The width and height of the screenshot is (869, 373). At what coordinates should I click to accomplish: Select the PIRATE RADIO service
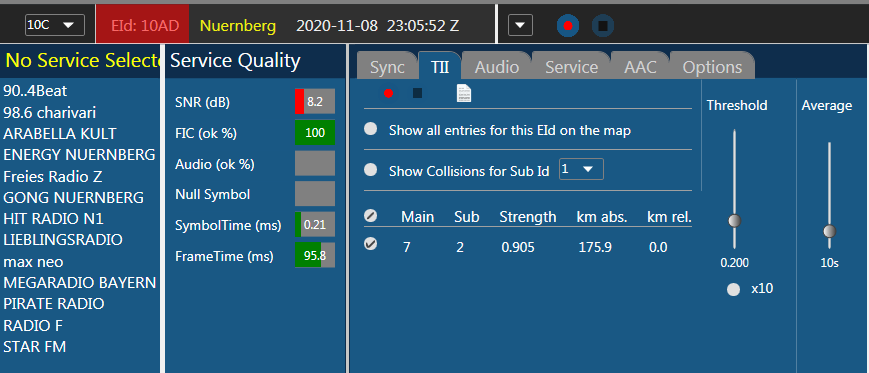point(54,304)
